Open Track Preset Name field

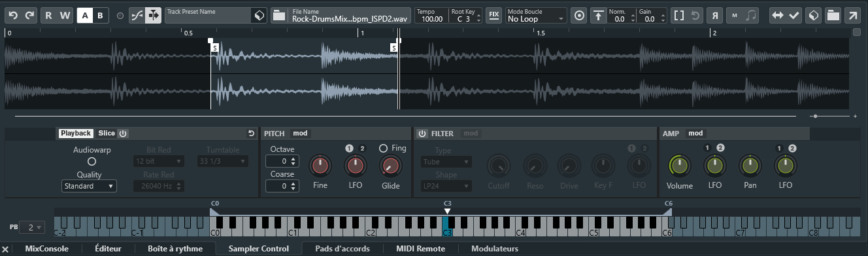pos(208,15)
